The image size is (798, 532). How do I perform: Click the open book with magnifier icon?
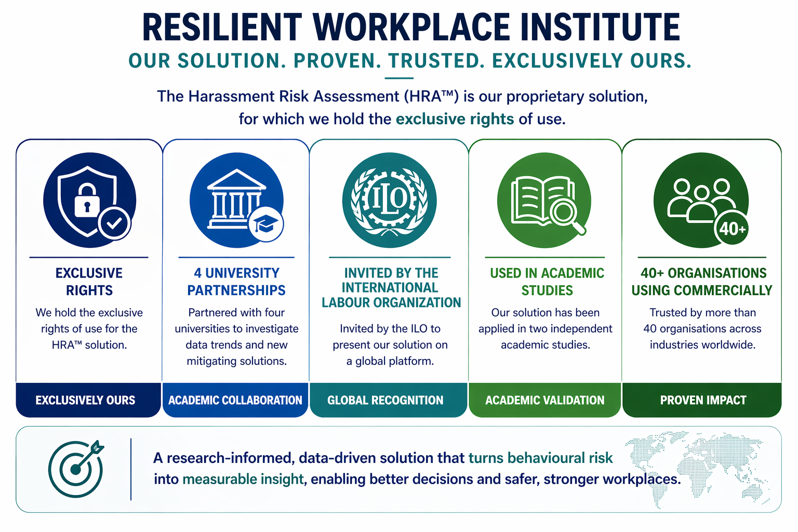544,200
